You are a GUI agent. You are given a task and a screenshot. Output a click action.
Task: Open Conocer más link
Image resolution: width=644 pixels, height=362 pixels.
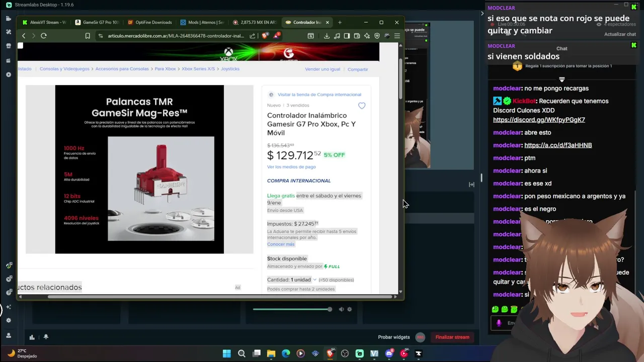click(281, 244)
